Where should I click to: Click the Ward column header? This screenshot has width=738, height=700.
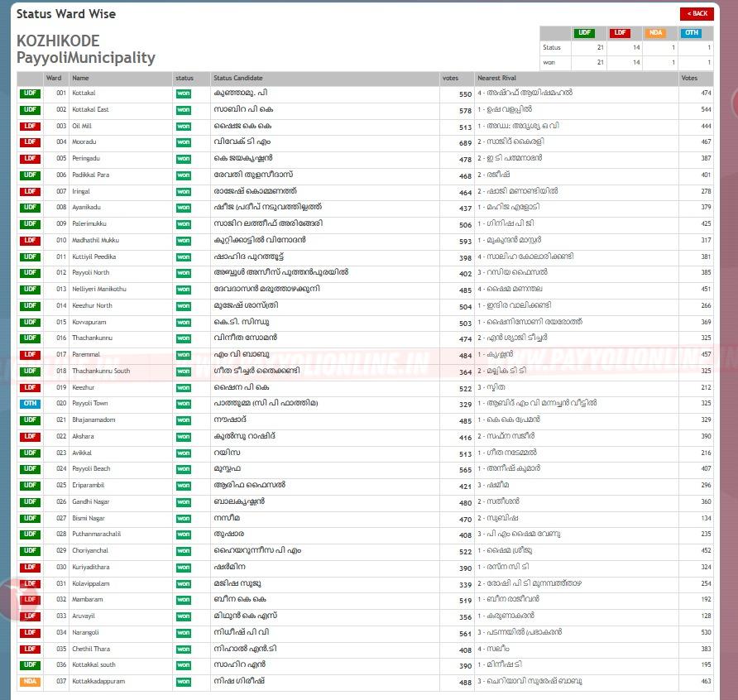coord(54,79)
